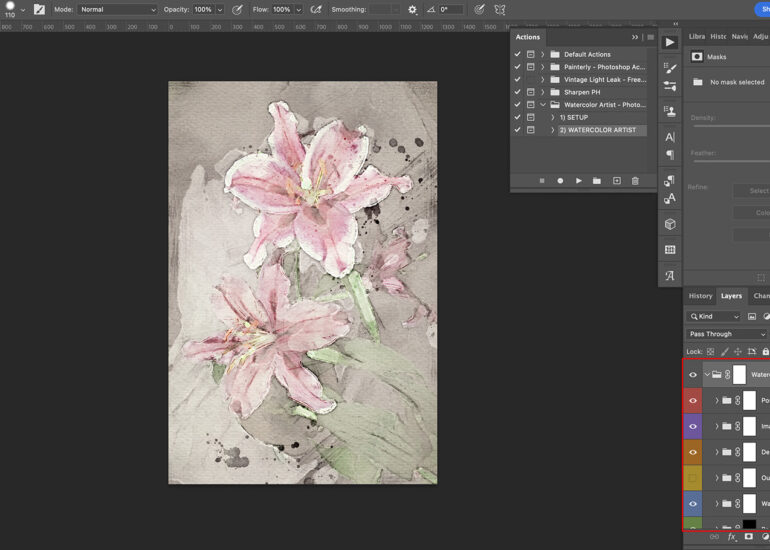The width and height of the screenshot is (770, 550).
Task: Open the Glyphs panel icon in dock
Action: click(x=670, y=275)
